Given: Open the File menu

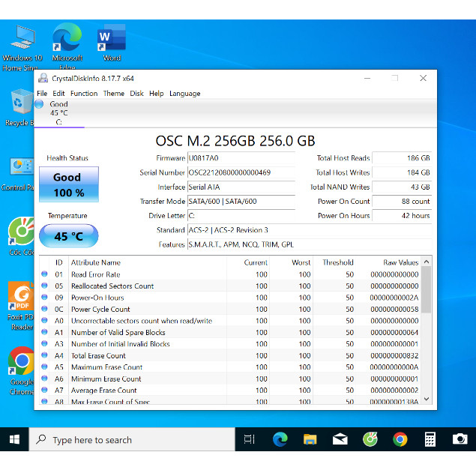Looking at the screenshot, I should tap(42, 94).
